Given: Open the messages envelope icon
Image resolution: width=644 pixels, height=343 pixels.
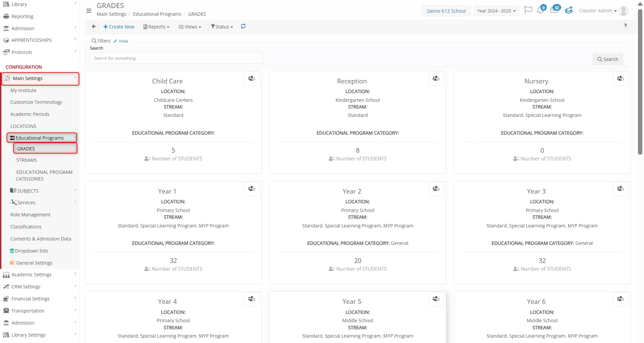Looking at the screenshot, I should (x=554, y=10).
